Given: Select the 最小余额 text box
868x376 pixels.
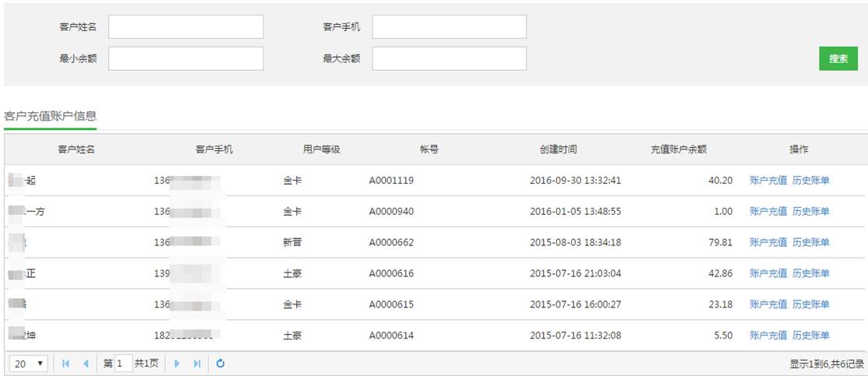Looking at the screenshot, I should [185, 58].
